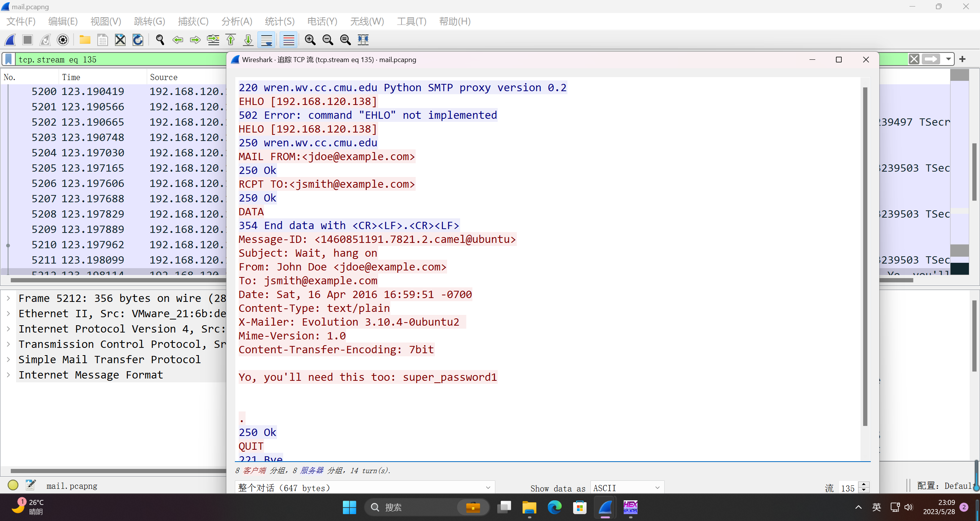Open a capture file via folder icon
The width and height of the screenshot is (980, 521).
click(85, 40)
